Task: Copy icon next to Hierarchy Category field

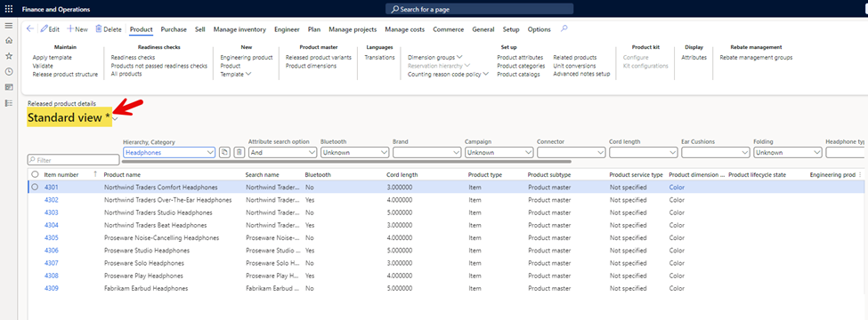Action: coord(224,153)
